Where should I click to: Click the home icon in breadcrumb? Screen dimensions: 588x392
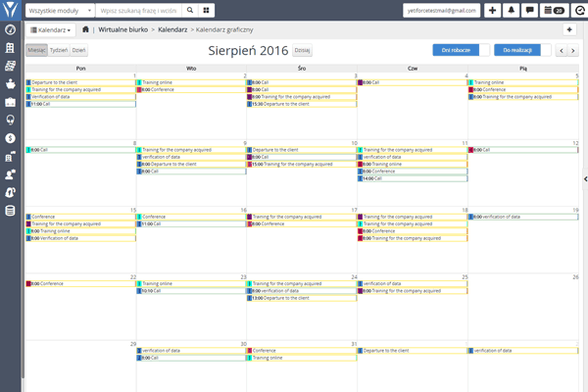click(x=86, y=30)
